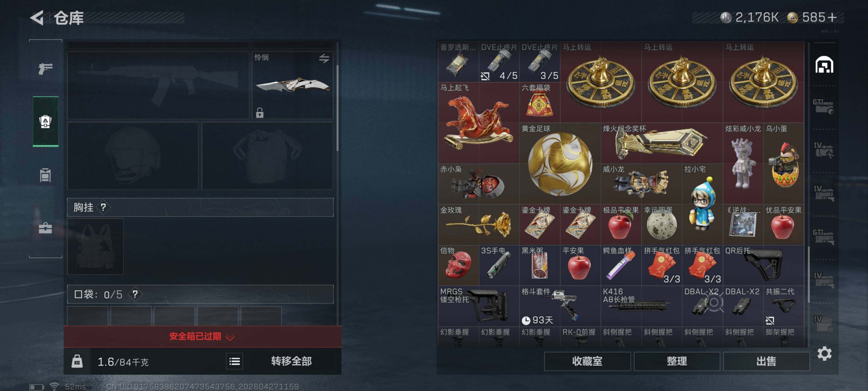Click the inventory grid scrollbar
This screenshot has height=391, width=868.
[x=808, y=275]
